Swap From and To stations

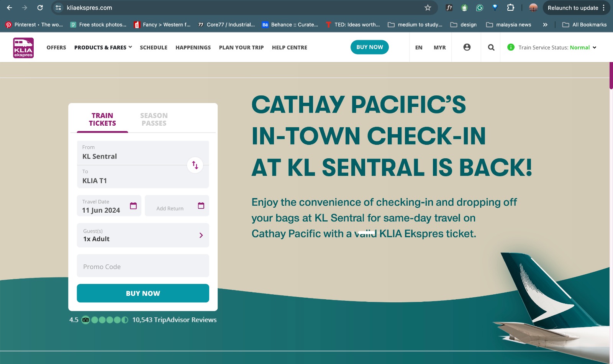(195, 165)
